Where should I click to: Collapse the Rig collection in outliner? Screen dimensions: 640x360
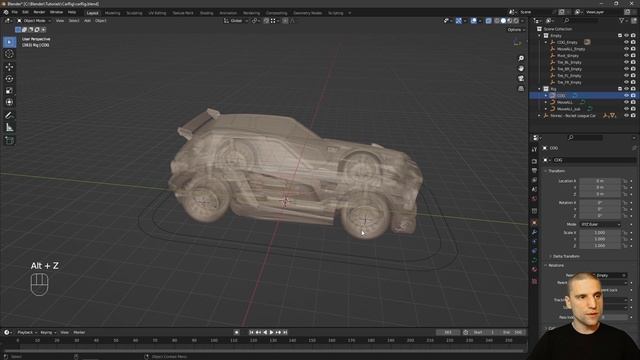tap(540, 89)
